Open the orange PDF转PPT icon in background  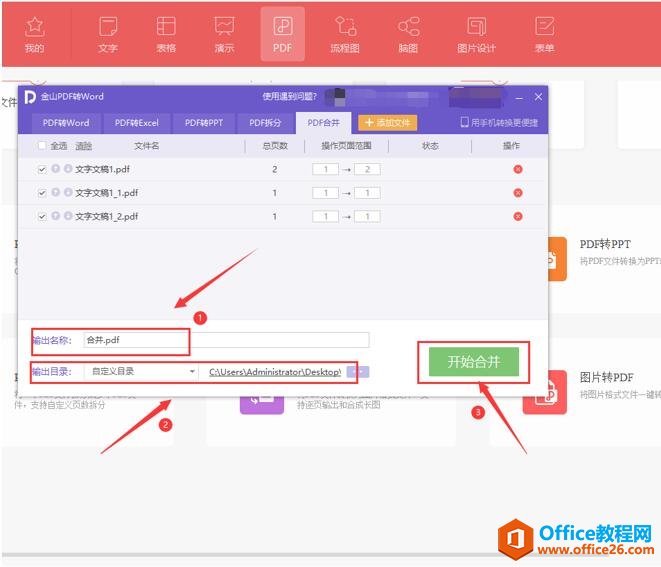click(556, 259)
